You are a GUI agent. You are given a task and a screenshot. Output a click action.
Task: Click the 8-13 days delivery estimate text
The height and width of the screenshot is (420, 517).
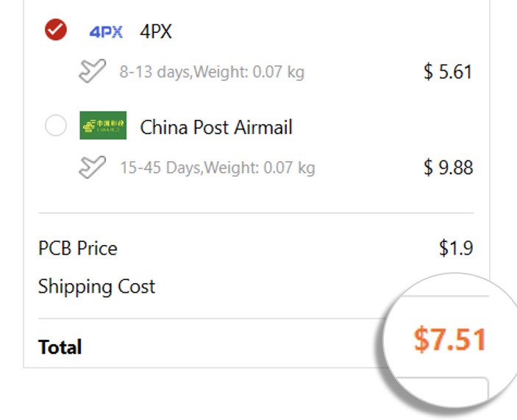point(154,72)
